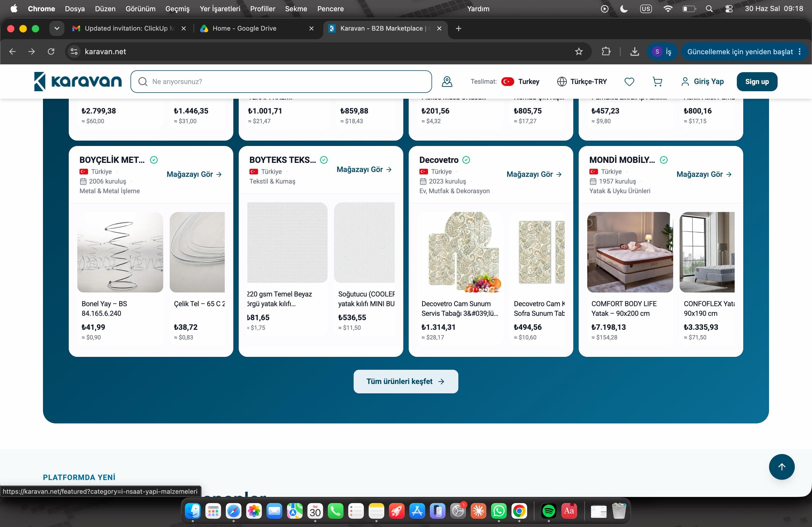Open CONFOFLEX Yatak product image
Screen dimensions: 812x527
707,252
